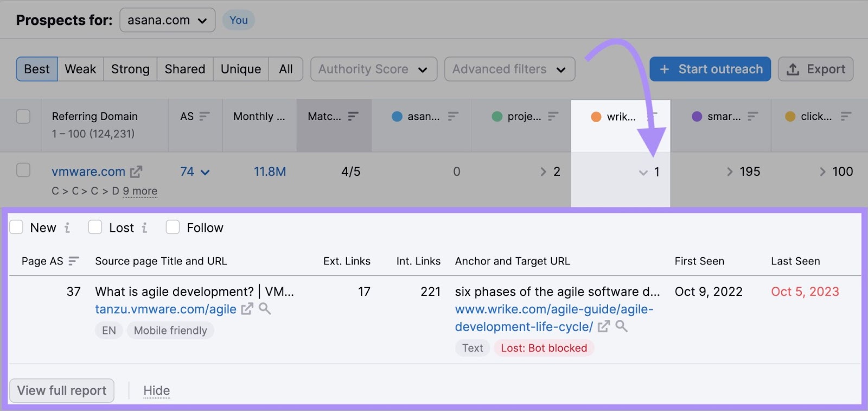Enable the New backlinks filter checkbox

(17, 227)
